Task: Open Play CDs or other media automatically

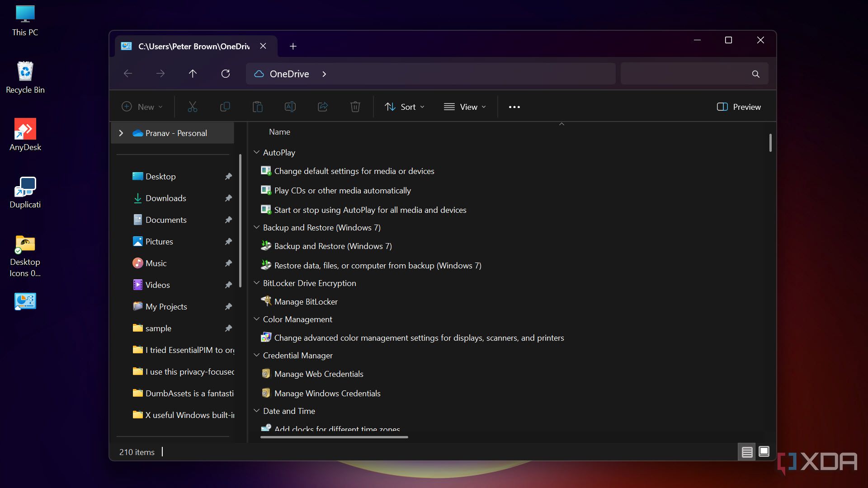Action: tap(342, 191)
